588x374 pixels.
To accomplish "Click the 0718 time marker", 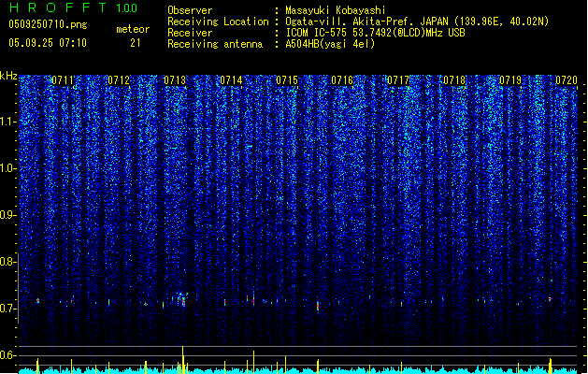I will [454, 80].
